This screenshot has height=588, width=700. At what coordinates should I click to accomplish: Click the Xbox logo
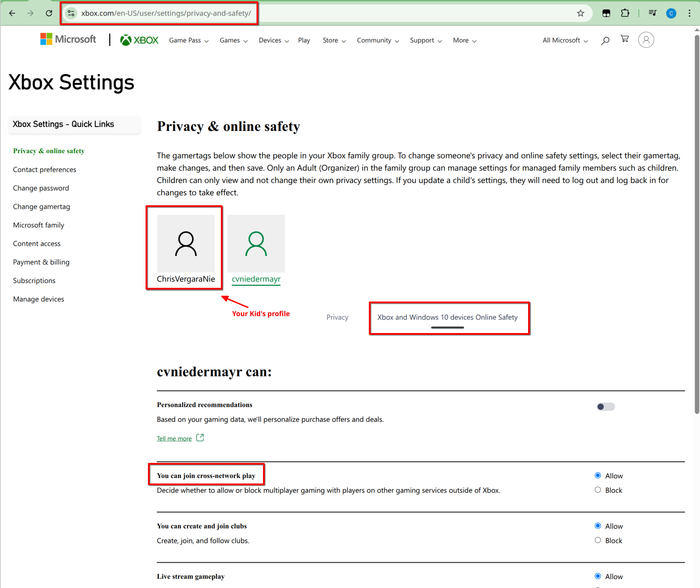[x=139, y=40]
